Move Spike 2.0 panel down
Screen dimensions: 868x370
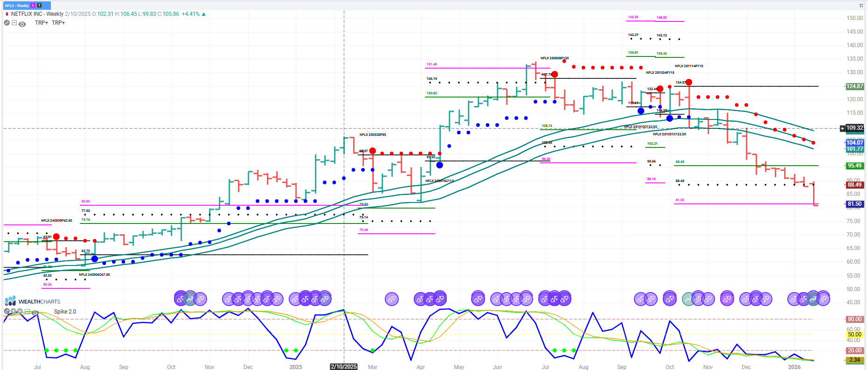click(x=14, y=311)
